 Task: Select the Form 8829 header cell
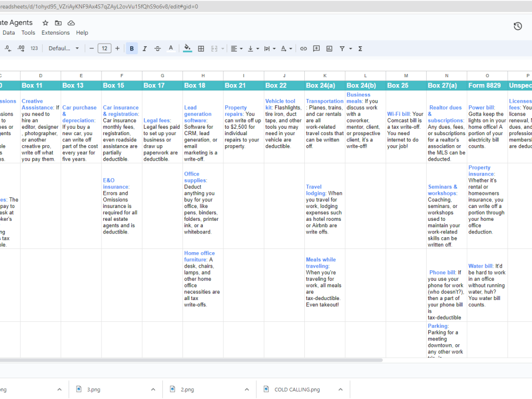487,86
